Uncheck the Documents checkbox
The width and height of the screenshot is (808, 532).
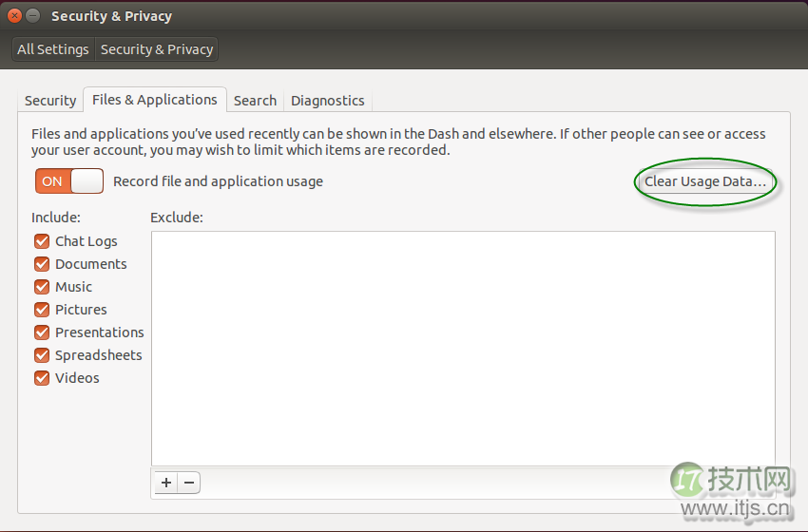point(42,264)
